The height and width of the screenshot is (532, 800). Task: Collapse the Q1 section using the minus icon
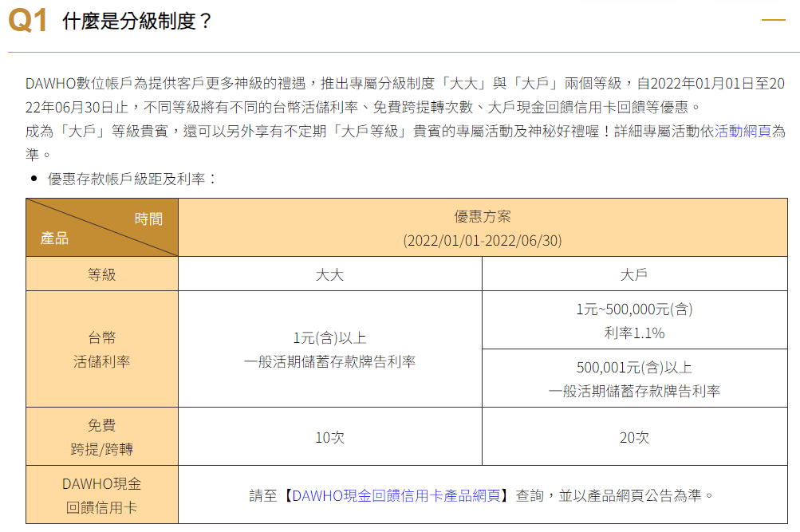pyautogui.click(x=773, y=20)
